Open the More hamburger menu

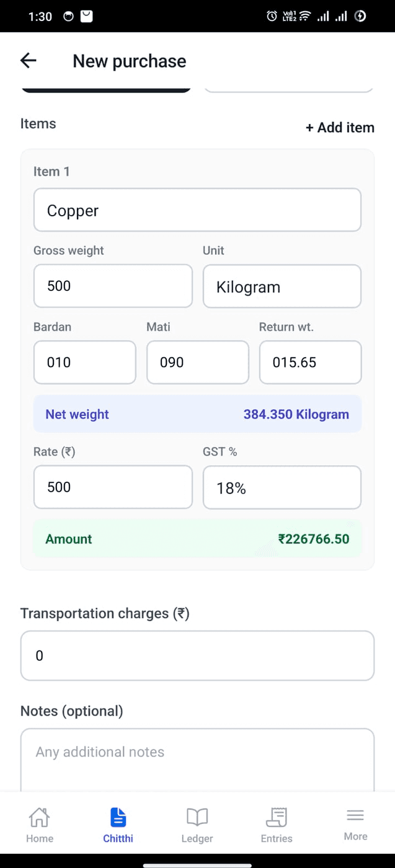355,815
